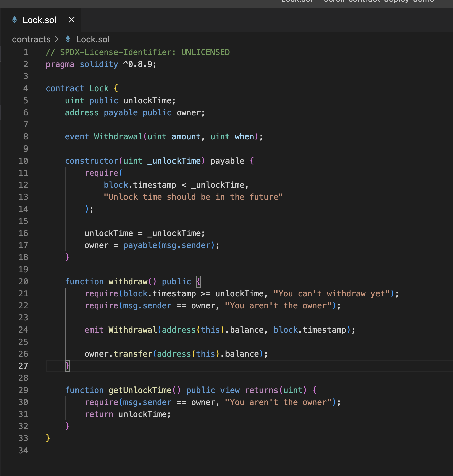Click the Solidity file icon in the tab
This screenshot has width=453, height=476.
pos(15,20)
